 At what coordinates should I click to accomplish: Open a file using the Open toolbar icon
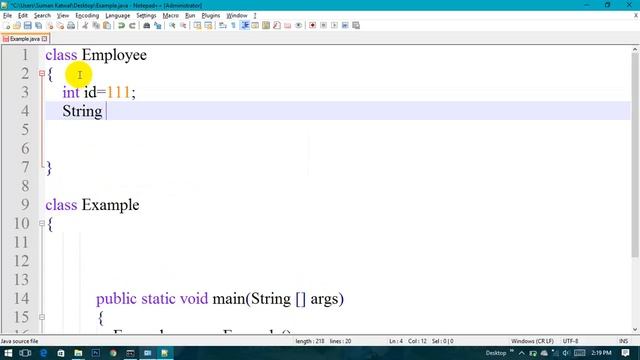click(17, 25)
